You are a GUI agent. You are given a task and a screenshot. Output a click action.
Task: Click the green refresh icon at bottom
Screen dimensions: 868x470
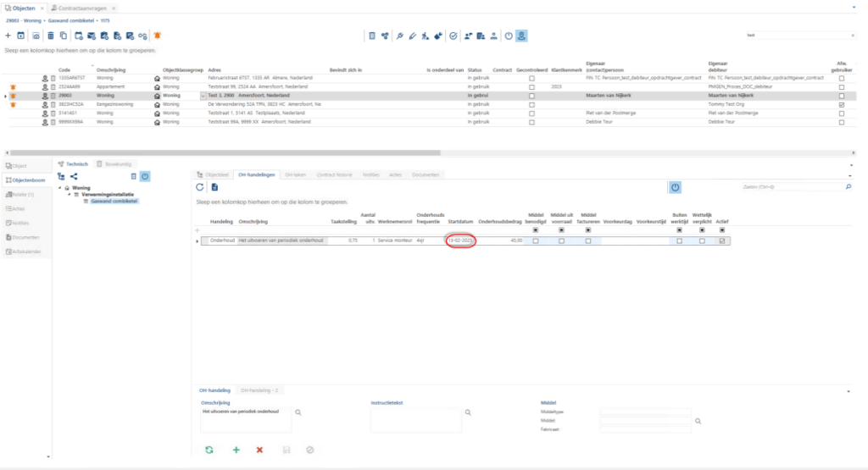tap(209, 450)
